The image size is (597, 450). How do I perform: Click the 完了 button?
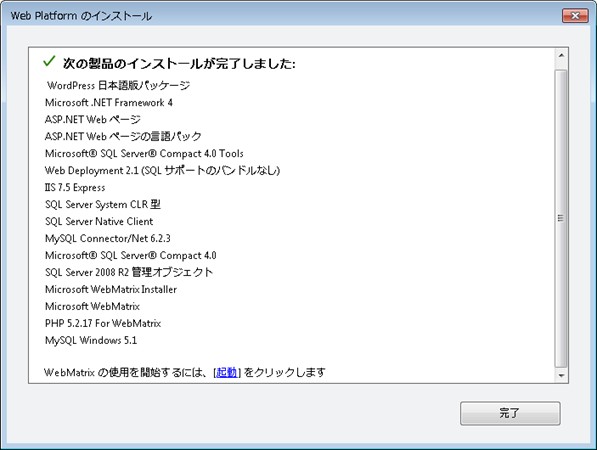510,413
